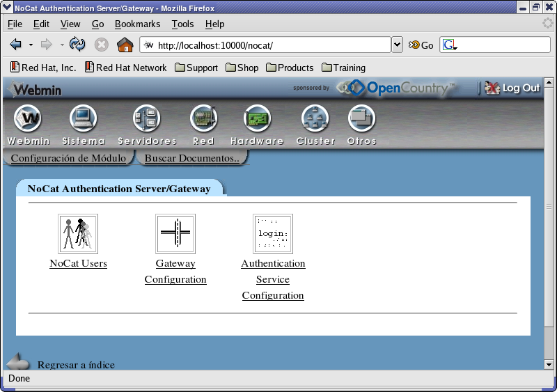Expand the Back button history dropdown
This screenshot has width=557, height=392.
pyautogui.click(x=31, y=45)
